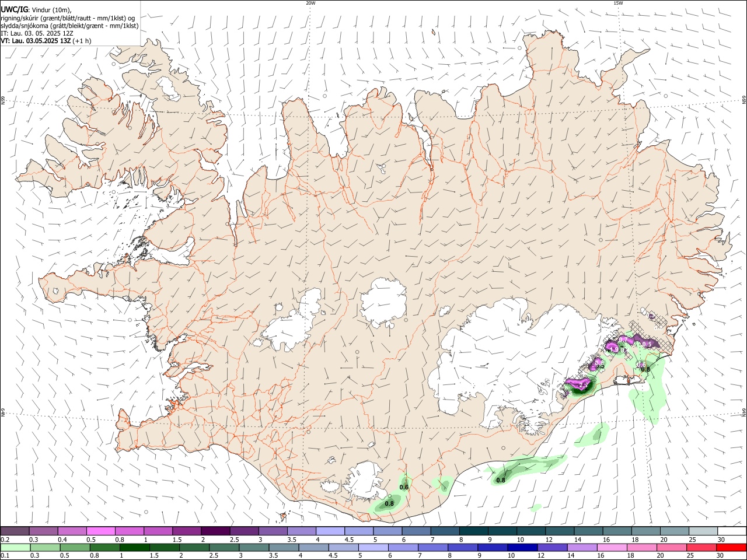Click the red 30 mm rain legend swatch
The height and width of the screenshot is (560, 747).
pyautogui.click(x=732, y=547)
